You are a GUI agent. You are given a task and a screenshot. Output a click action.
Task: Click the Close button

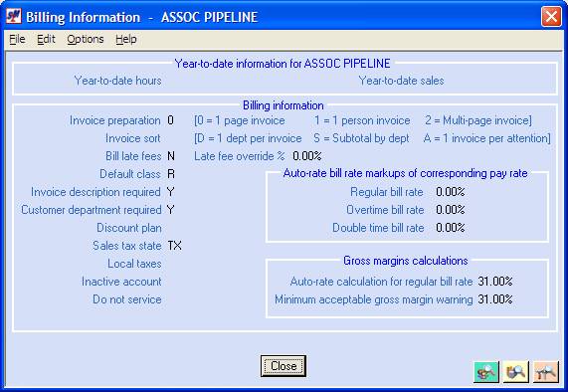pyautogui.click(x=284, y=366)
